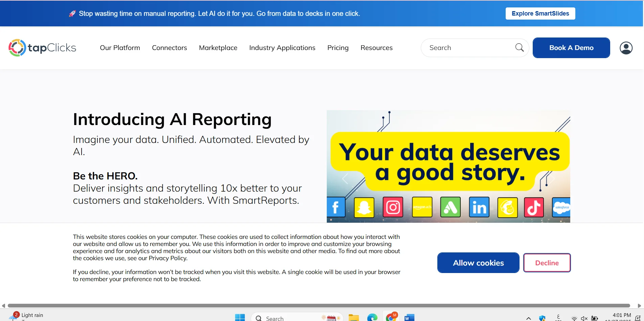644x321 pixels.
Task: Click the horizontal scrollbar right arrow
Action: click(x=639, y=306)
